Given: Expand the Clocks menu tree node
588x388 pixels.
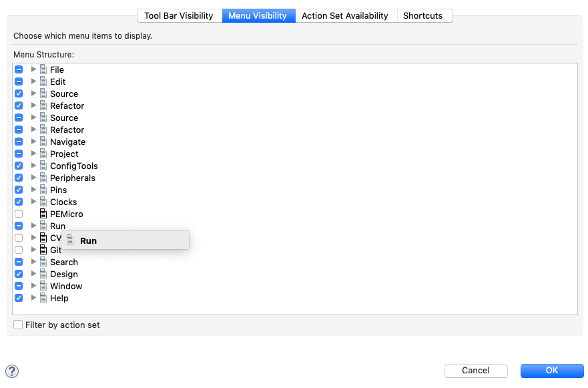Looking at the screenshot, I should click(33, 202).
